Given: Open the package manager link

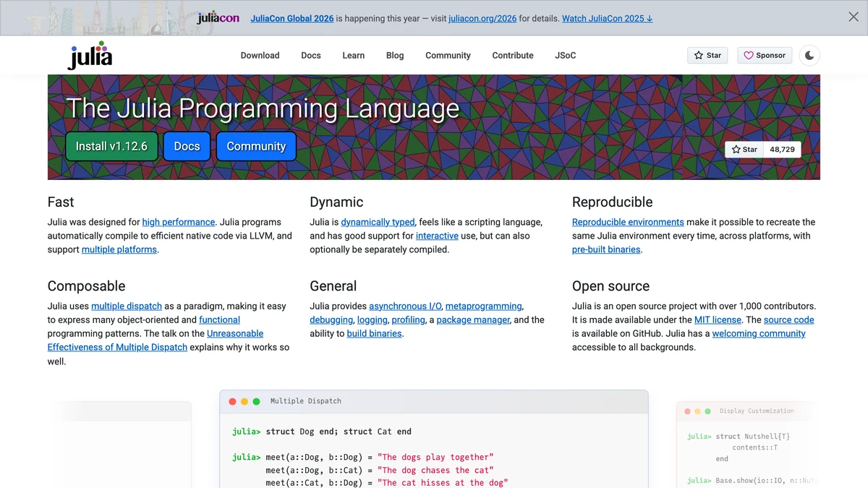Looking at the screenshot, I should point(473,320).
